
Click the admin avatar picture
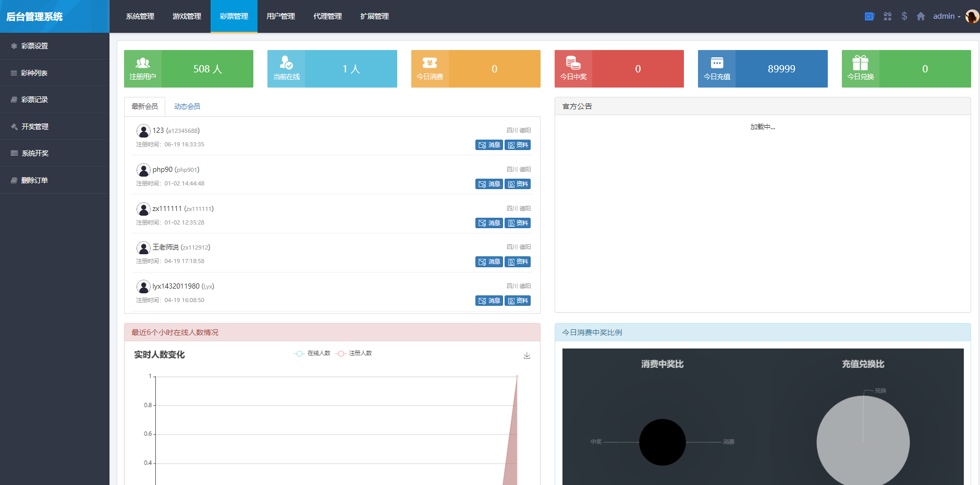click(x=972, y=16)
